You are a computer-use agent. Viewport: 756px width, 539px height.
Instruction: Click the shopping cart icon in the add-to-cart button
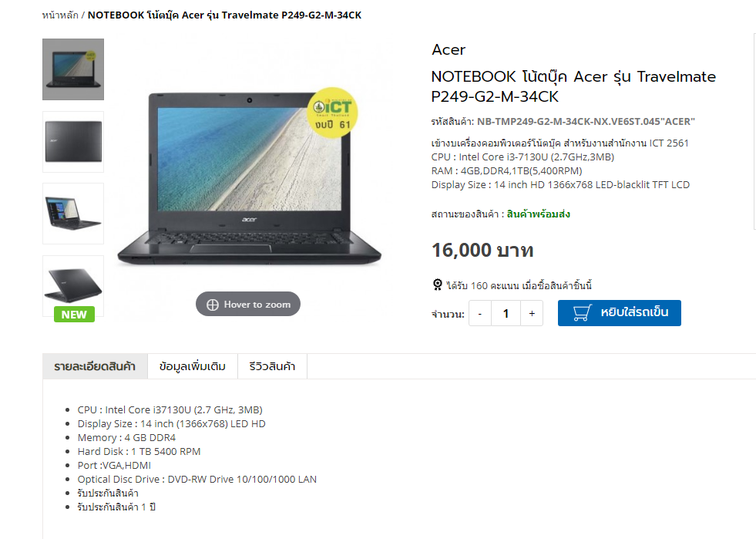(582, 313)
